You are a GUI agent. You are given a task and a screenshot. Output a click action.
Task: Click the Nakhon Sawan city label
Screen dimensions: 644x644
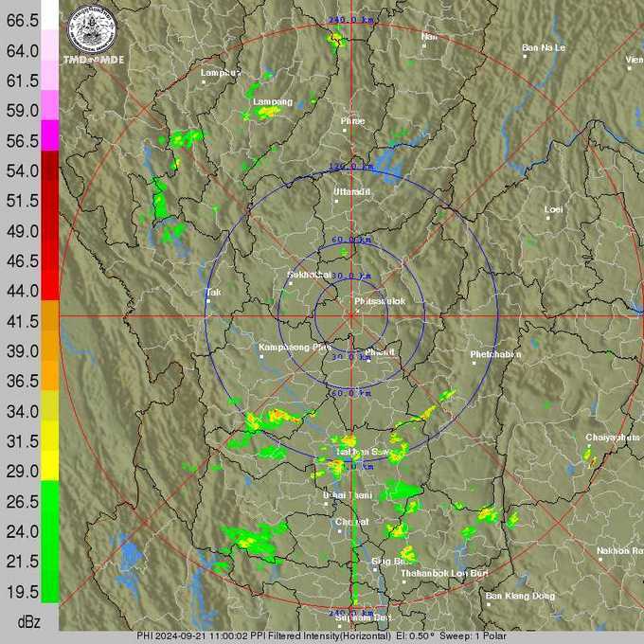click(x=364, y=452)
